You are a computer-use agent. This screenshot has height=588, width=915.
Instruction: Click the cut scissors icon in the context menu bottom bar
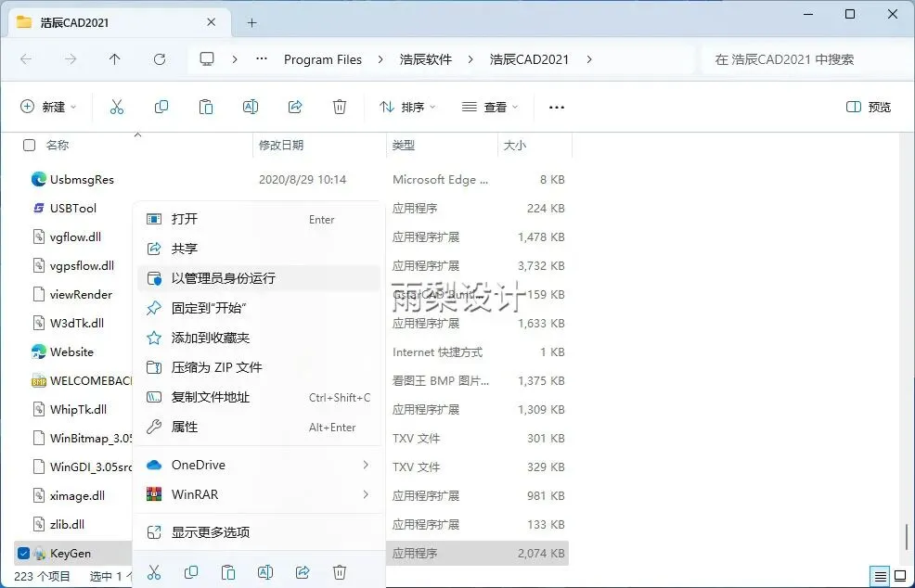pyautogui.click(x=154, y=572)
